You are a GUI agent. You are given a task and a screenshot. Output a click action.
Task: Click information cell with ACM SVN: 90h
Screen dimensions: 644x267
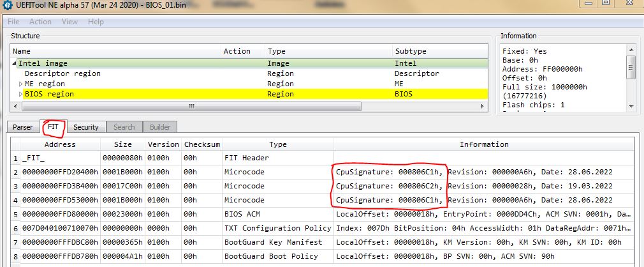pyautogui.click(x=484, y=256)
